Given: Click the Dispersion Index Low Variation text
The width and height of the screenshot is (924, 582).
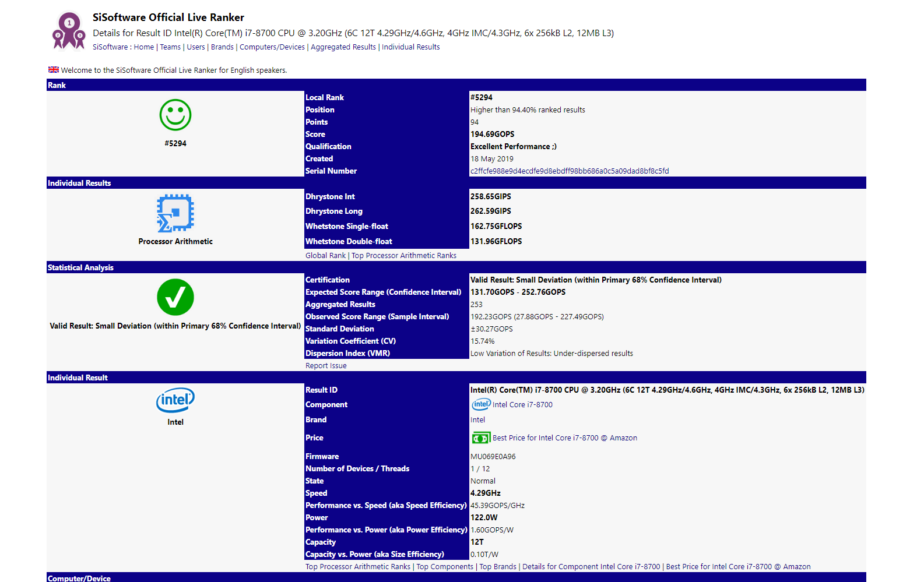Looking at the screenshot, I should 551,354.
